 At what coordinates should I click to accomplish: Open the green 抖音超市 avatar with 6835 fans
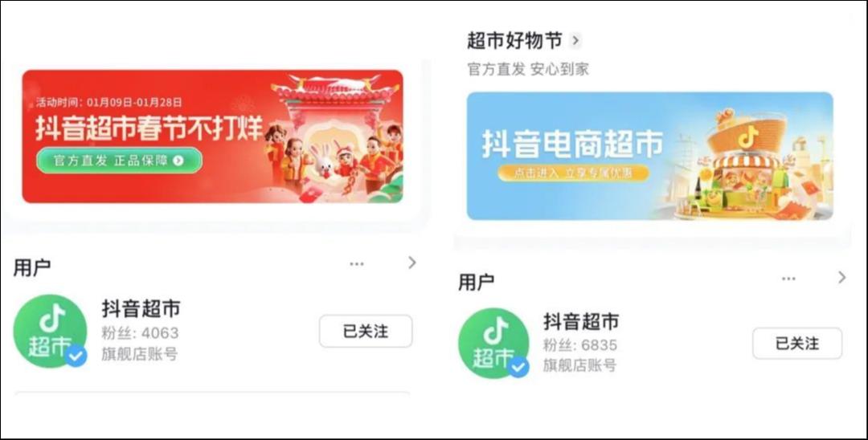point(493,343)
